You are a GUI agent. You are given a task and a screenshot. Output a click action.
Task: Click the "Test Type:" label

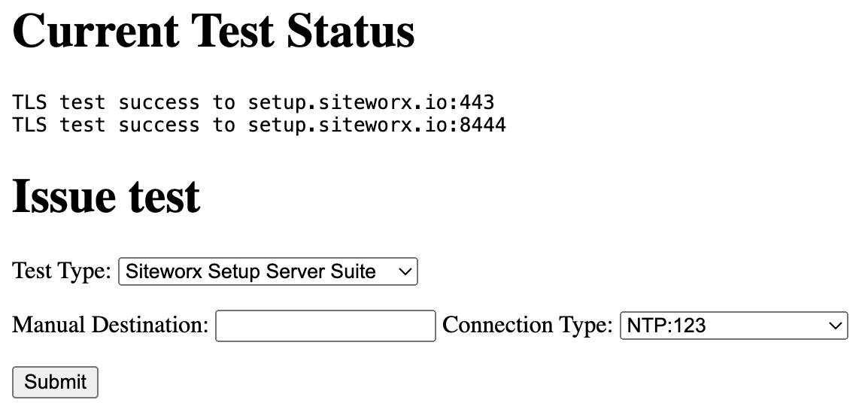62,271
